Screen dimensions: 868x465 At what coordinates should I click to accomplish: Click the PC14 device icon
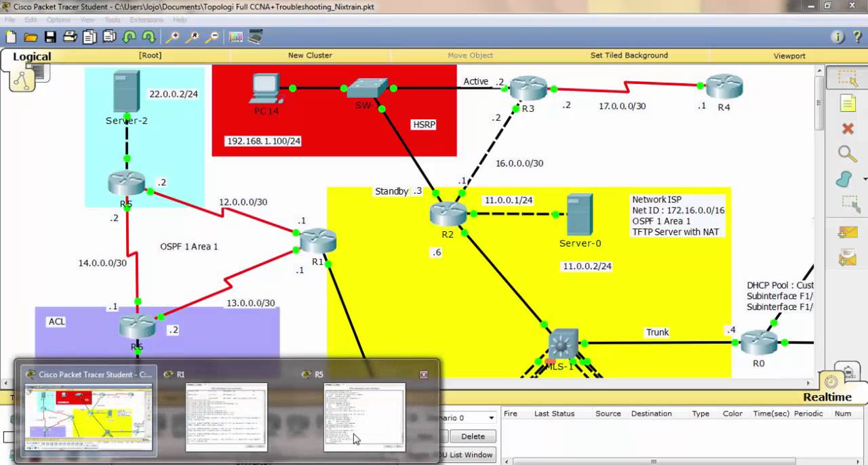(267, 89)
